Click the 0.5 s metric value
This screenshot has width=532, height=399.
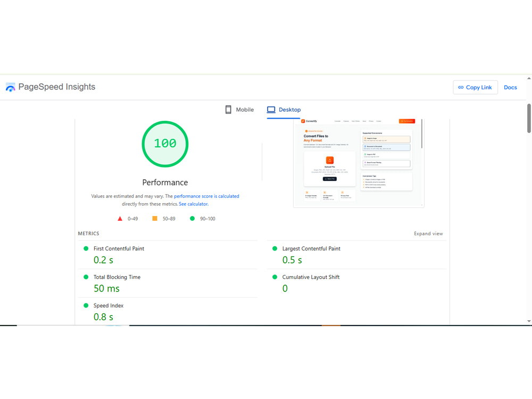[292, 260]
